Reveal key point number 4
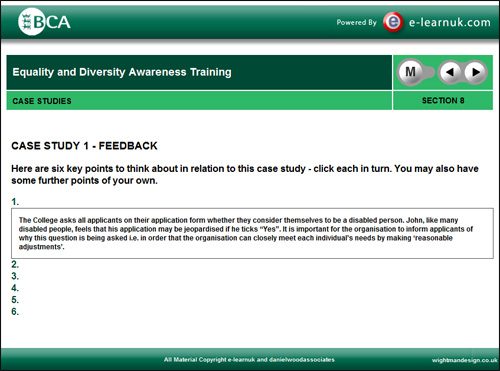Image resolution: width=500 pixels, height=371 pixels. point(15,288)
